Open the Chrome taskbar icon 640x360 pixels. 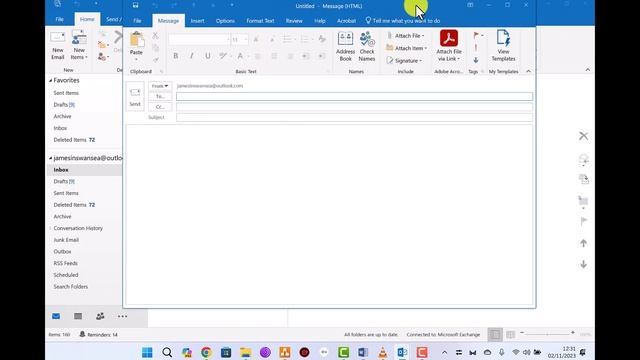click(x=206, y=352)
